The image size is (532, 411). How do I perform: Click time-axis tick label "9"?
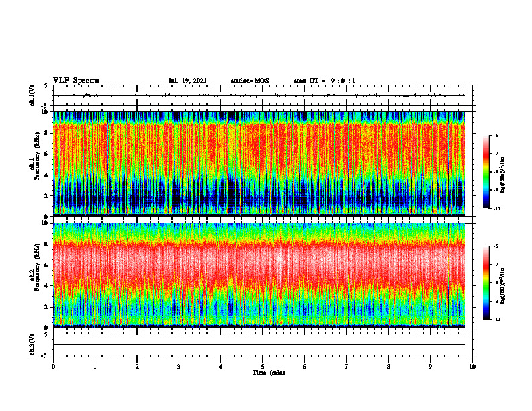pos(430,367)
